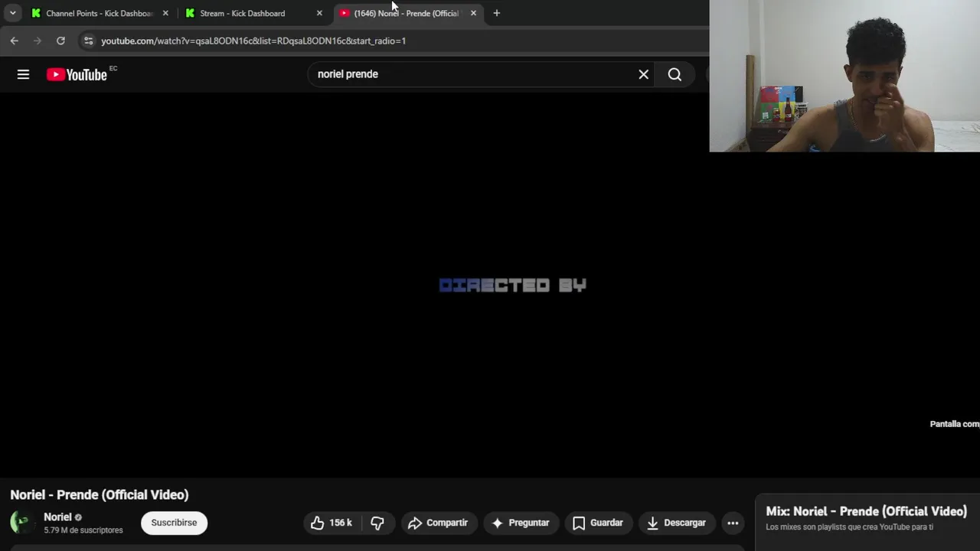Open more actions three-dot menu
The image size is (980, 551).
pyautogui.click(x=733, y=523)
